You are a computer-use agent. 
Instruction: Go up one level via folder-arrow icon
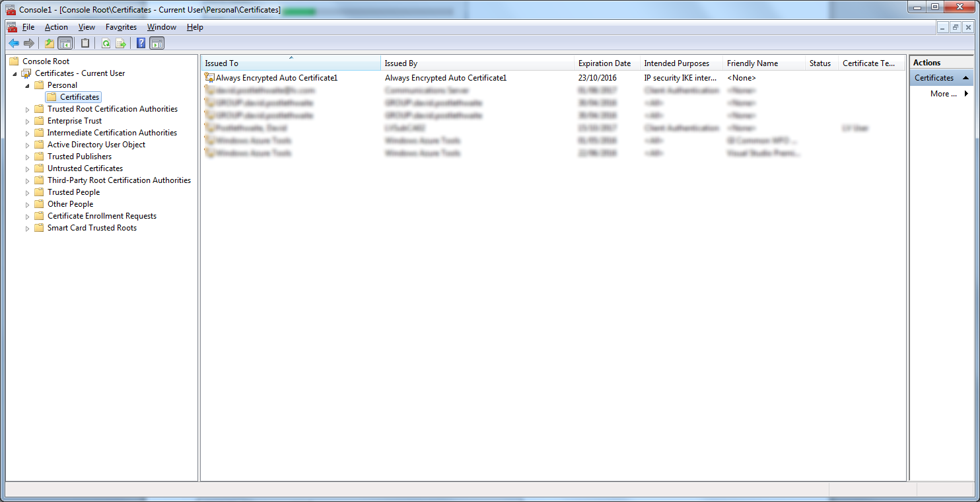pyautogui.click(x=50, y=44)
